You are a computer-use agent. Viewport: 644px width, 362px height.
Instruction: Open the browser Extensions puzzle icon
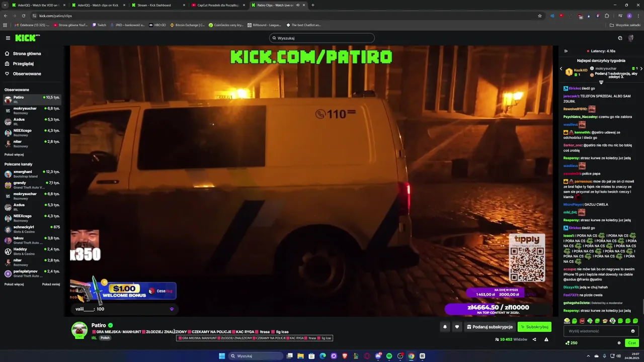607,16
